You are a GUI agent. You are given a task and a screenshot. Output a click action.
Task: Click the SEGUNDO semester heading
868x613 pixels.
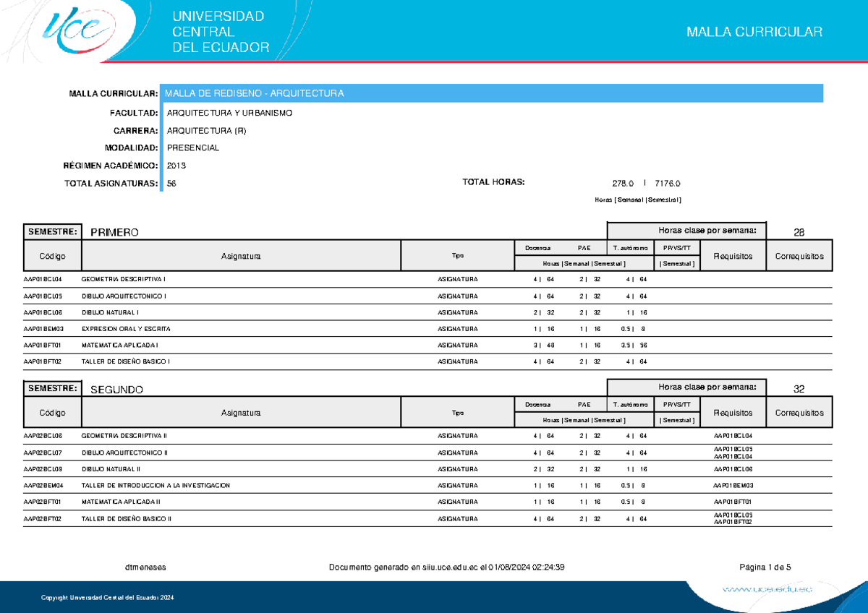click(x=116, y=389)
